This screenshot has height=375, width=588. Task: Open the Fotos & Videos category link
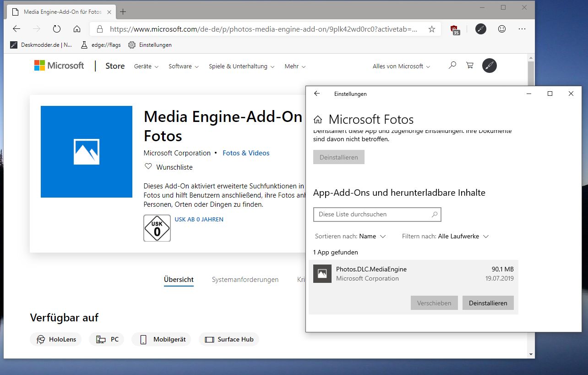point(246,153)
